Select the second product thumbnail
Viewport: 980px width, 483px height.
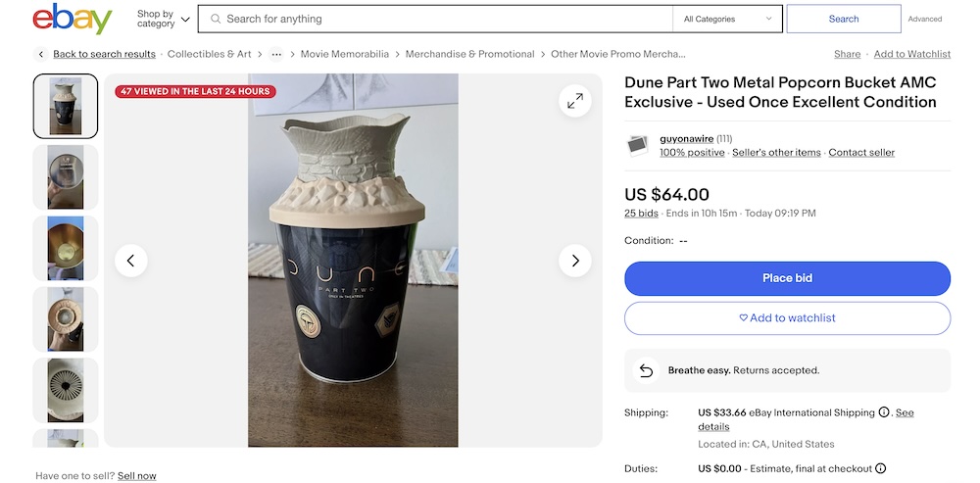[x=66, y=177]
